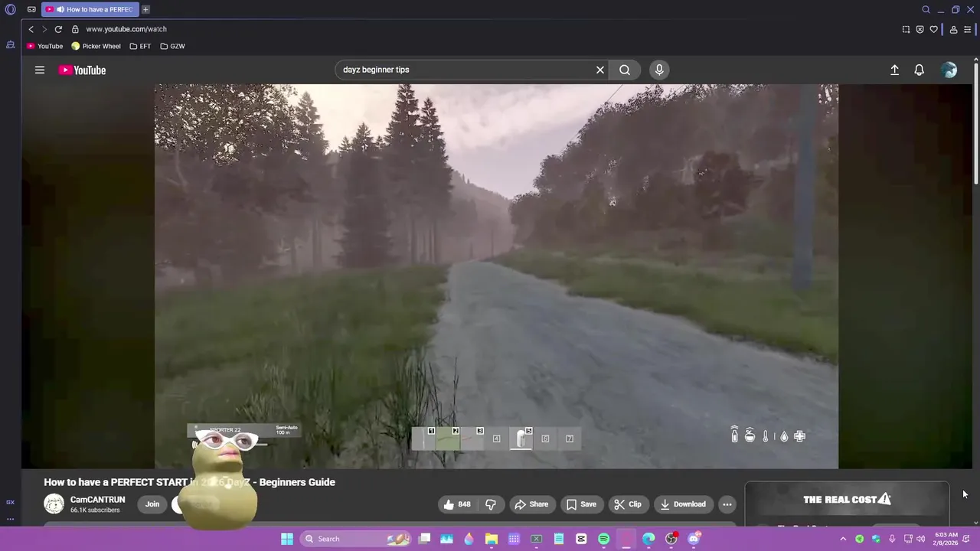Reload the page

coord(58,29)
